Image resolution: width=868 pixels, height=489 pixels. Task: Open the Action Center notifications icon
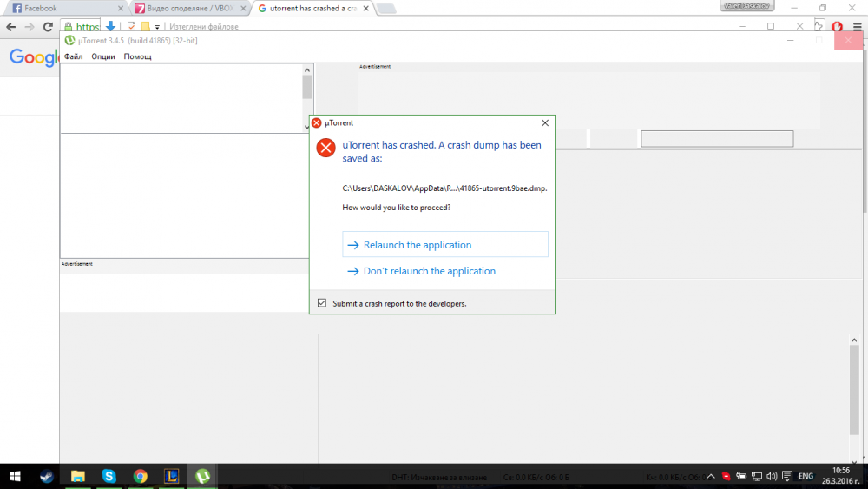[787, 476]
